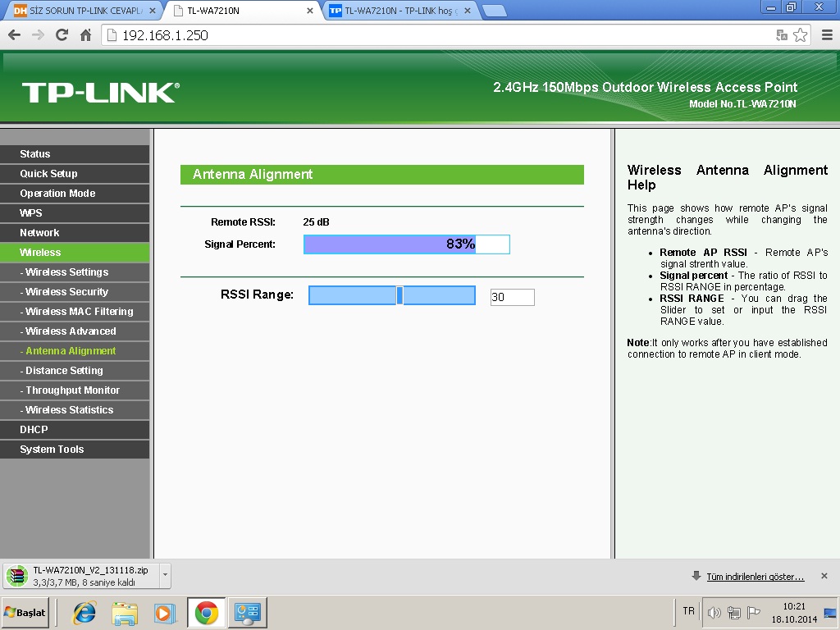Open a new browser tab
This screenshot has width=840, height=630.
tap(494, 11)
